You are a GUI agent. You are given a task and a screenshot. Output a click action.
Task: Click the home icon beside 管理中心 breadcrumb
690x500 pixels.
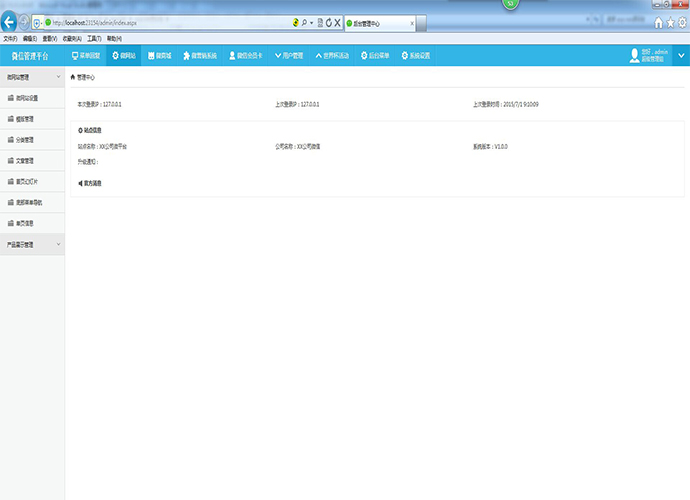[x=73, y=76]
